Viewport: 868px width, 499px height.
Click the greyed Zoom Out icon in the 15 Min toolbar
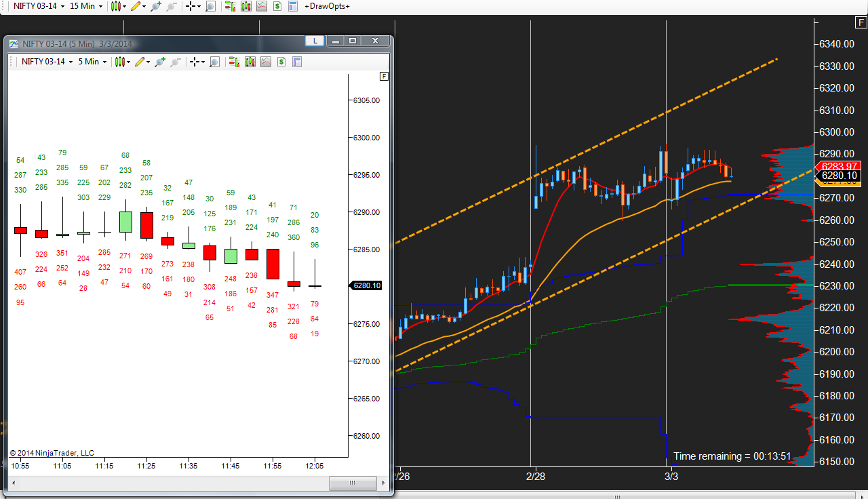coord(172,6)
